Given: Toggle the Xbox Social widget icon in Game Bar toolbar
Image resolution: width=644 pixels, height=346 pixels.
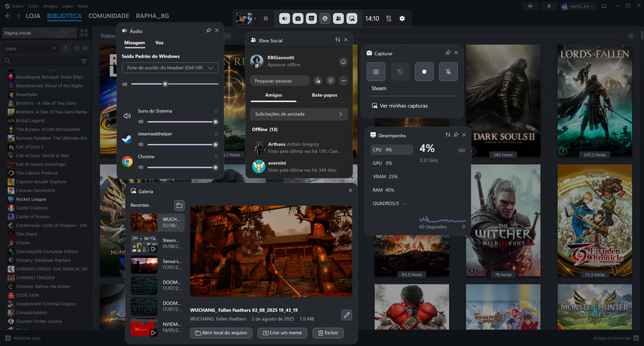Looking at the screenshot, I should point(338,18).
